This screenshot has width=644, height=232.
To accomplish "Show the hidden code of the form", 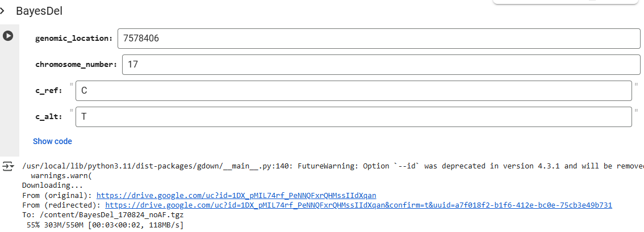I will click(52, 141).
